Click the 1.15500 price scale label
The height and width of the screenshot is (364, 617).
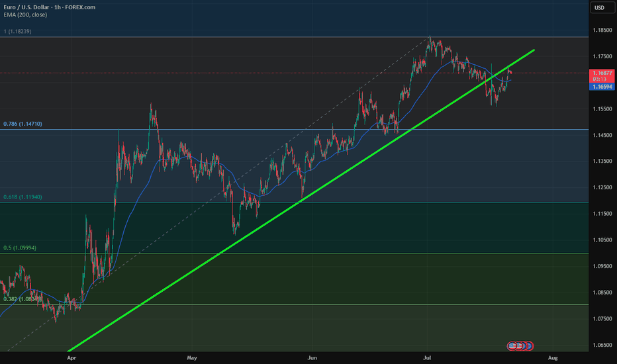(602, 109)
